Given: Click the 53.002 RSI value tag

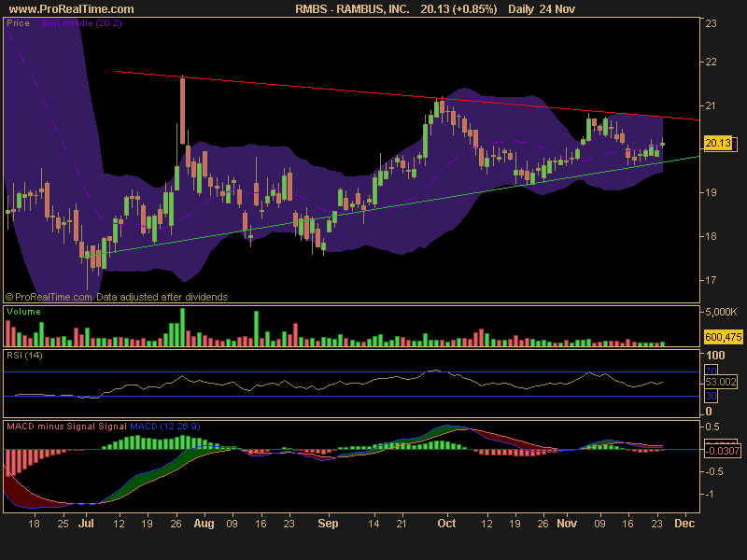Looking at the screenshot, I should tap(721, 382).
